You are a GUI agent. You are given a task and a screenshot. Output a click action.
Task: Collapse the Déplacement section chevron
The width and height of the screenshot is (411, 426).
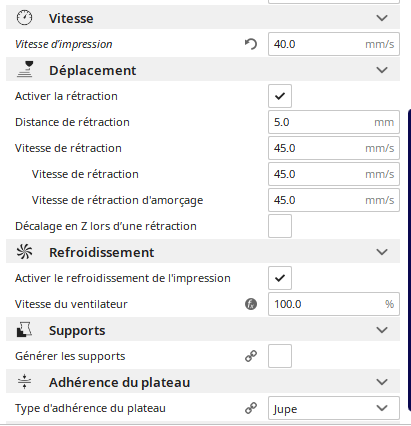382,70
